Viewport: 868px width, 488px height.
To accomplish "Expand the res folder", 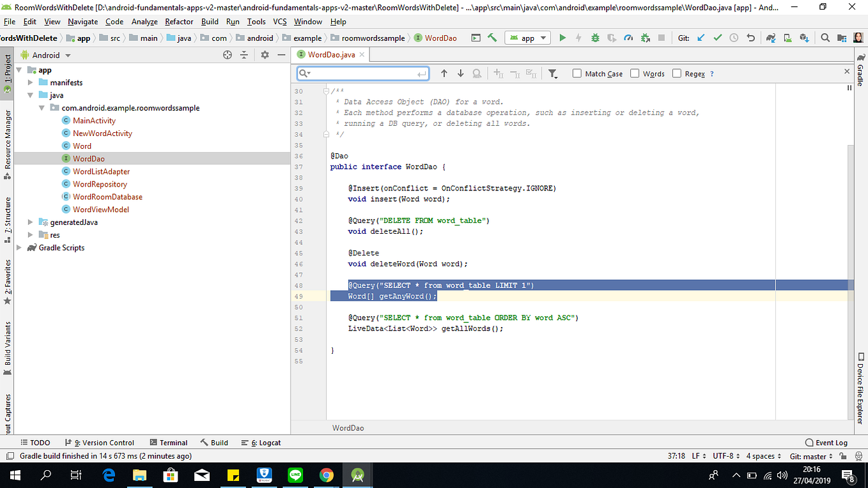I will 31,235.
